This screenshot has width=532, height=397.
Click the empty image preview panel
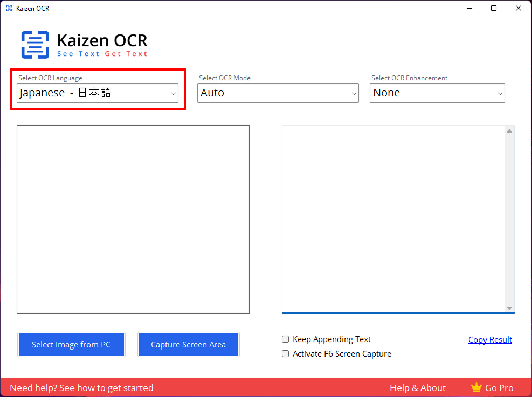pyautogui.click(x=133, y=219)
